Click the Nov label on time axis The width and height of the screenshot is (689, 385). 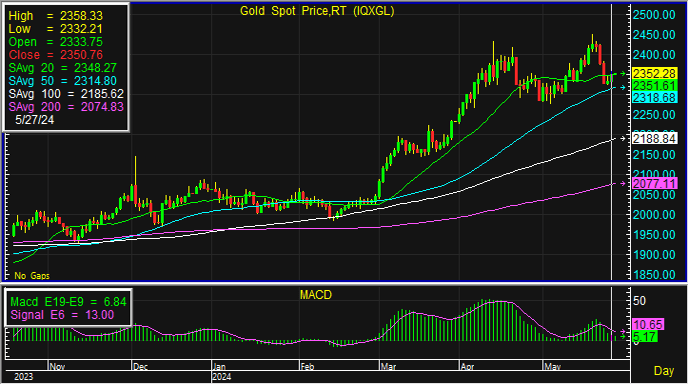pos(57,367)
